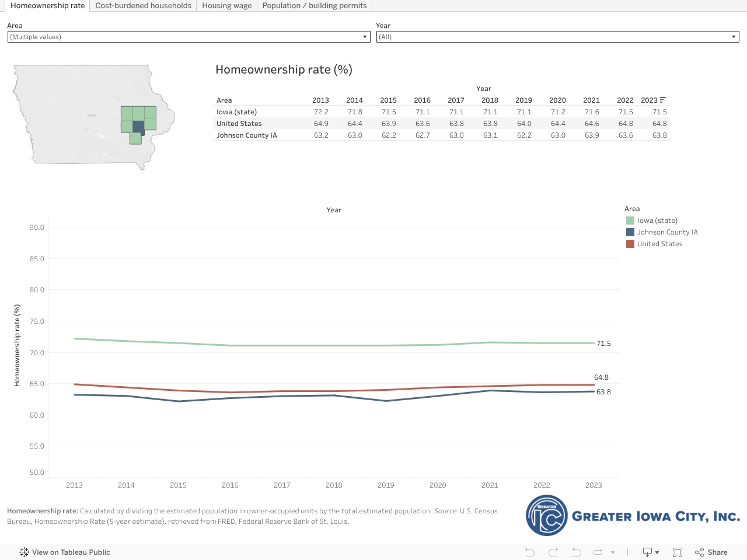Toggle Johnson County IA legend entry
747x560 pixels.
point(667,232)
